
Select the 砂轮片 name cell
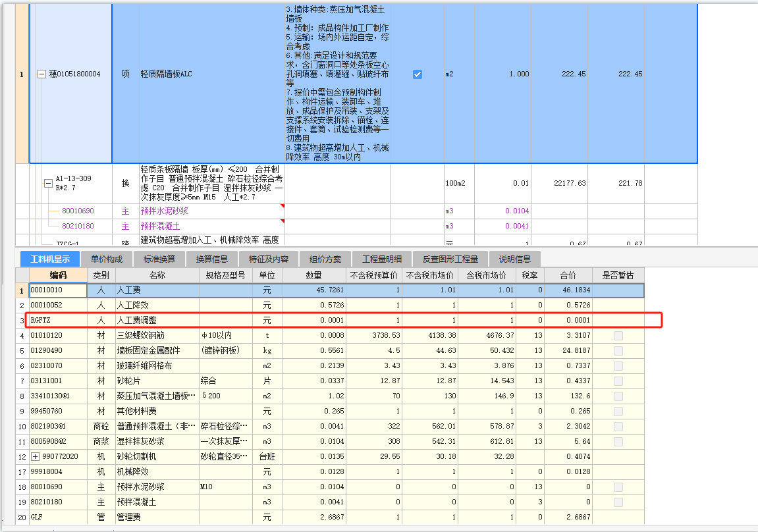pos(157,381)
